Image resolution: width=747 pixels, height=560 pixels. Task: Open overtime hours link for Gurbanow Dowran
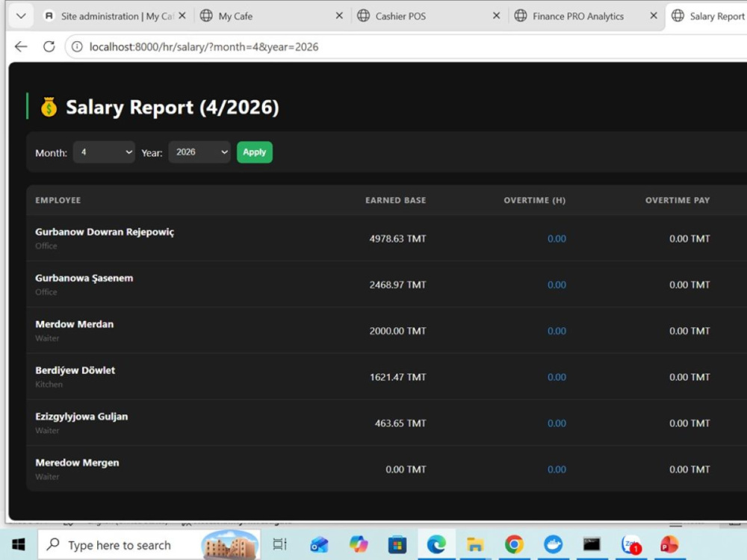pos(557,239)
